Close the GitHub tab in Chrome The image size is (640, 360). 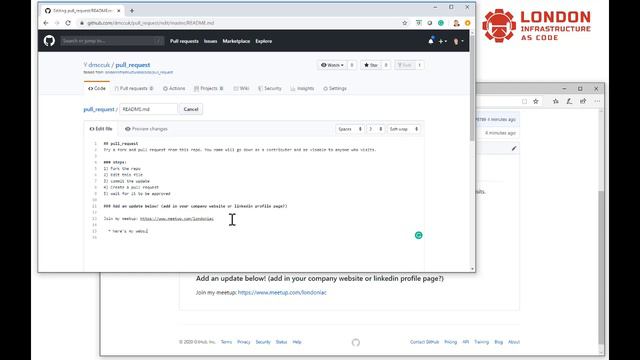coord(119,11)
